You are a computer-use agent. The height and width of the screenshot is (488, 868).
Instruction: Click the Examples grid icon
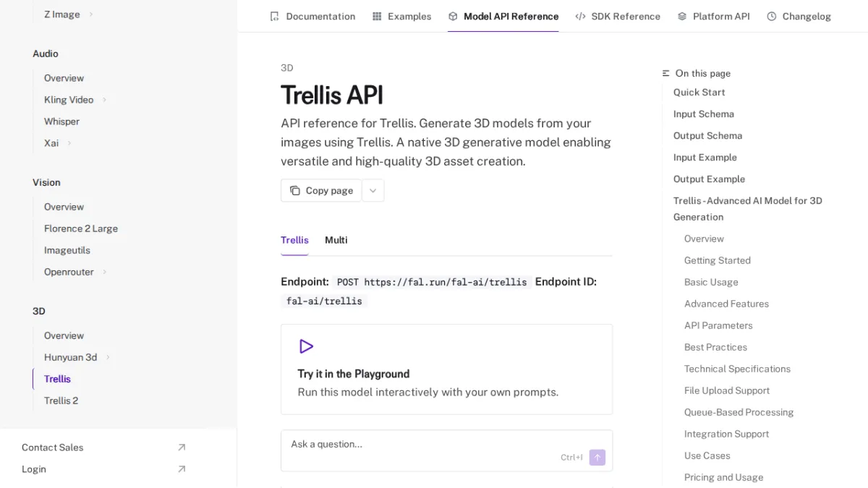click(377, 16)
